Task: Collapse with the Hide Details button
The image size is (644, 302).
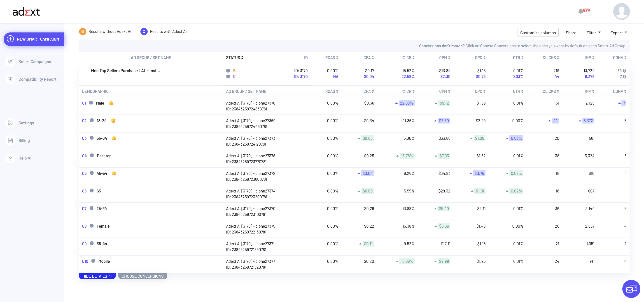Action: 97,276
